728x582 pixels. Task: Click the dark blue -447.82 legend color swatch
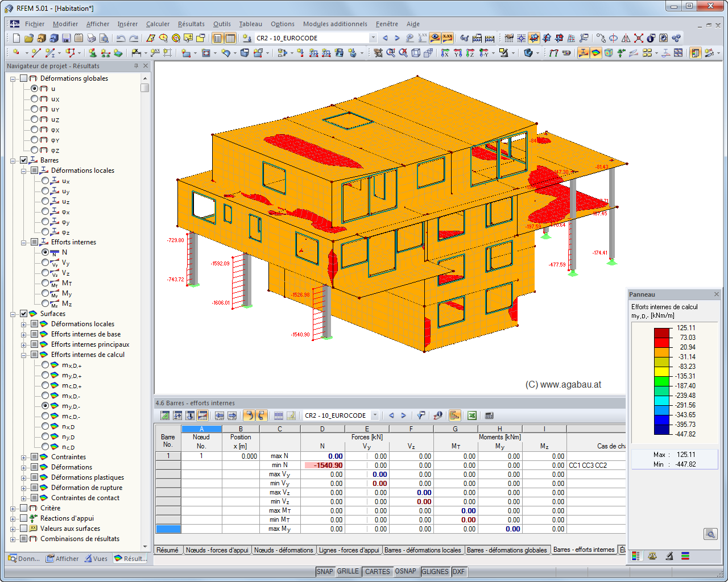pyautogui.click(x=662, y=430)
